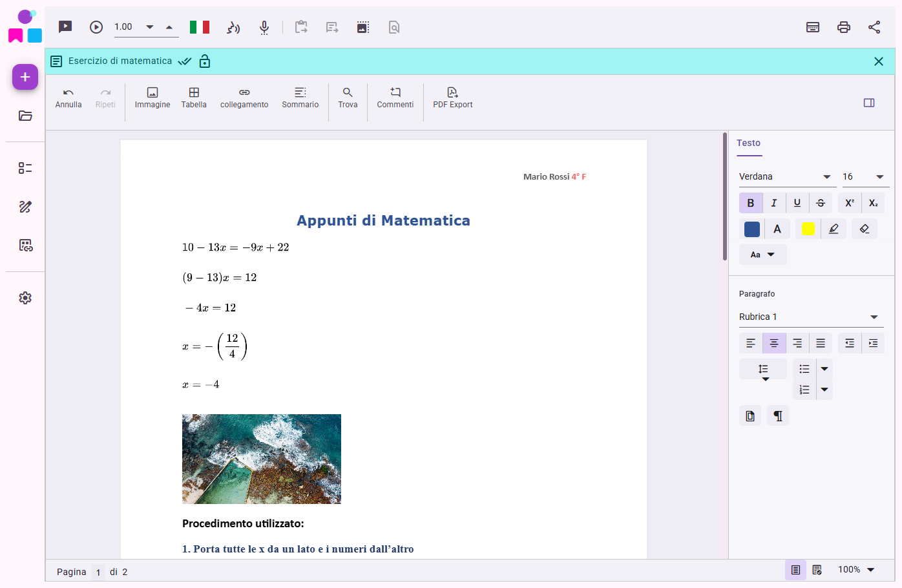Align text right
Screen dimensions: 902x588
pyautogui.click(x=797, y=343)
